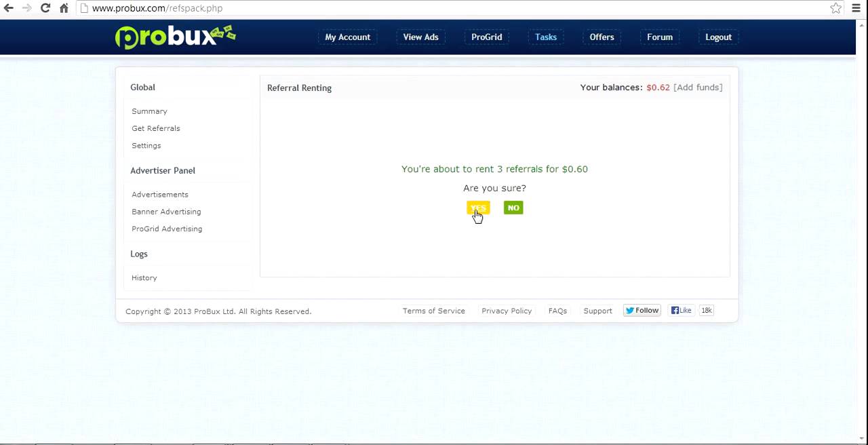Open ProGrid in navigation
Image resolution: width=868 pixels, height=445 pixels.
click(x=486, y=37)
